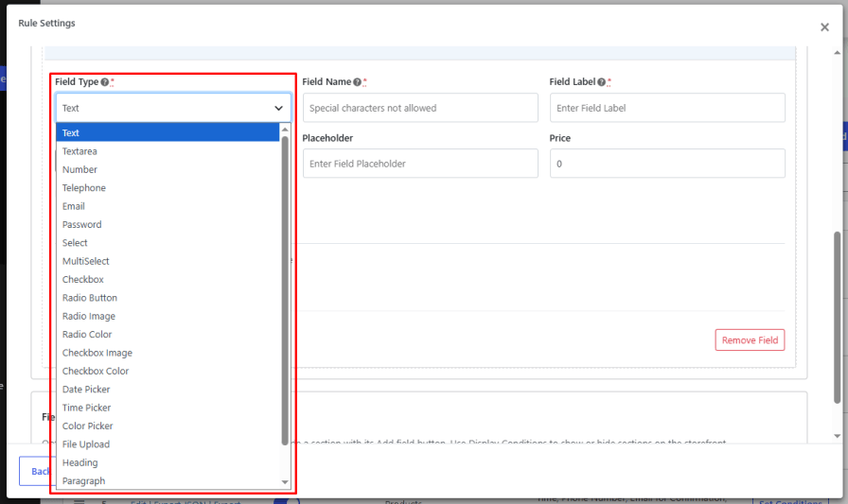Screen dimensions: 848x504
Task: Choose Number from the field type list
Action: point(168,169)
